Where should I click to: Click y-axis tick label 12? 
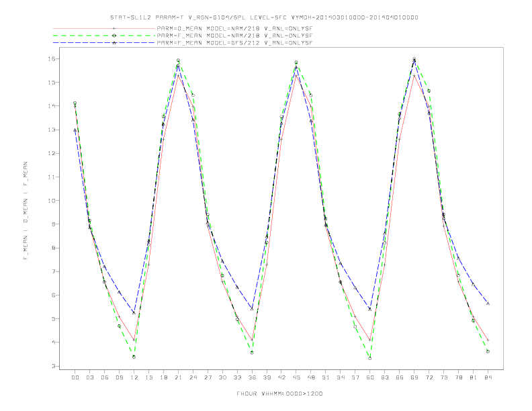click(52, 153)
